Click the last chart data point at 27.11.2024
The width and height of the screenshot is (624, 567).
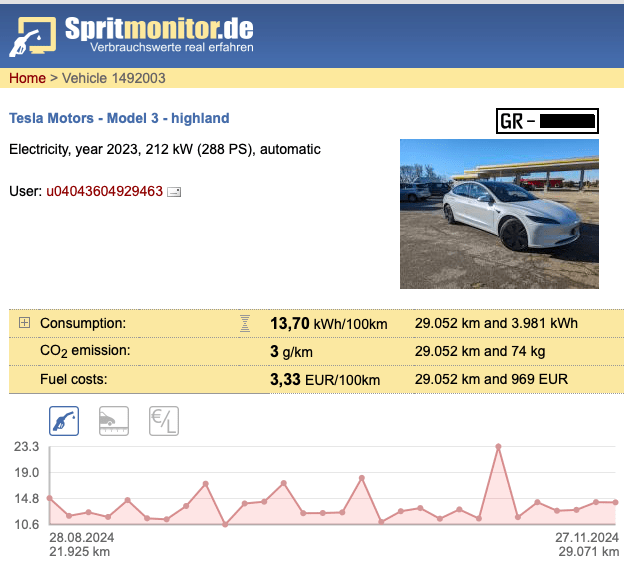(x=615, y=502)
